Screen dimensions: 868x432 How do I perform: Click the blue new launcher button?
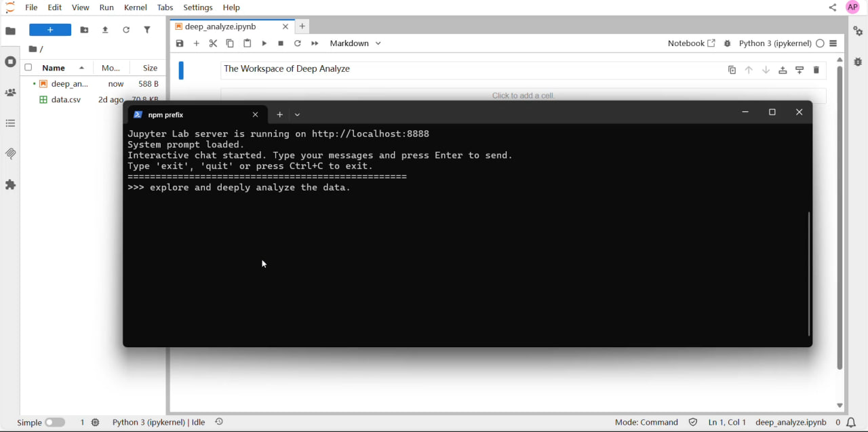click(50, 30)
